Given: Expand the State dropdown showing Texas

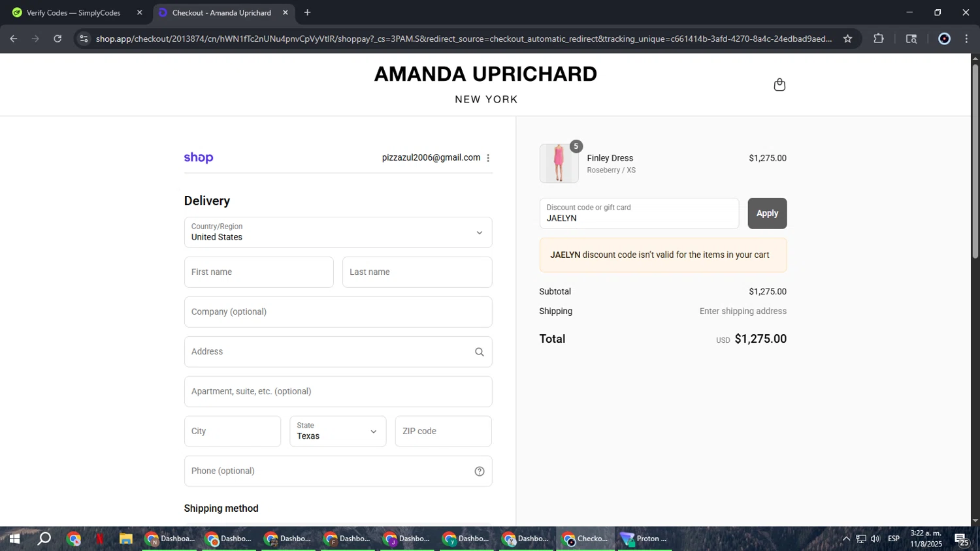Looking at the screenshot, I should pyautogui.click(x=338, y=432).
